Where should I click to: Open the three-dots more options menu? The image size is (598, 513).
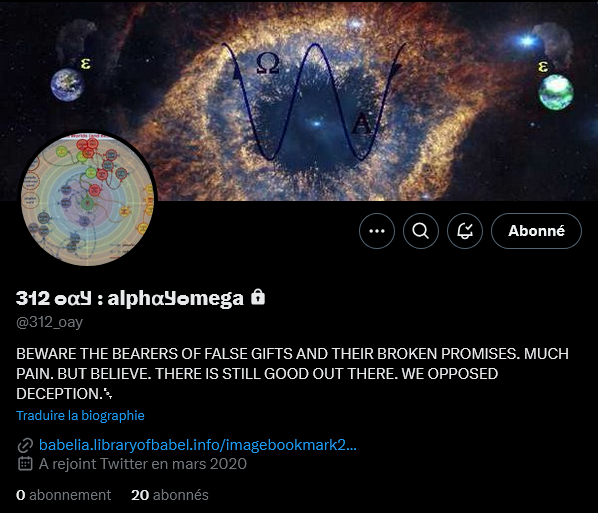click(377, 231)
